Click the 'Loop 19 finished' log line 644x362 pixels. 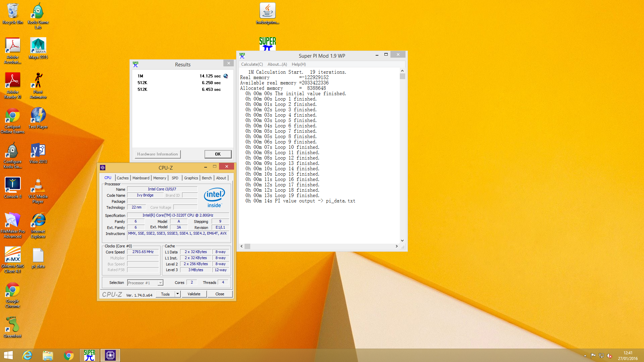click(282, 195)
